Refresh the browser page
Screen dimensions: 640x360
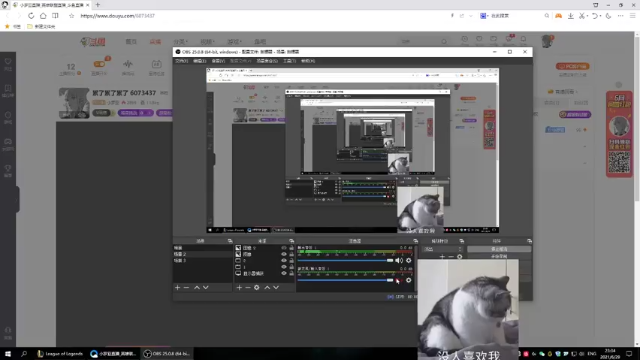31,16
